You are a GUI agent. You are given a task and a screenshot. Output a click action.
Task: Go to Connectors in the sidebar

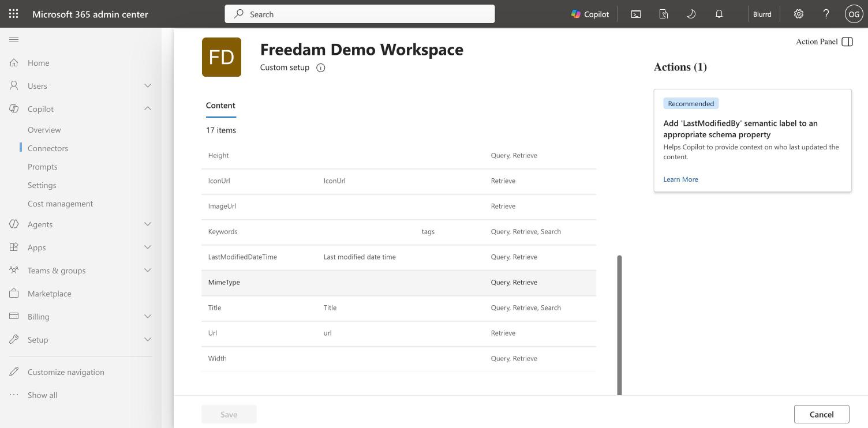[48, 148]
